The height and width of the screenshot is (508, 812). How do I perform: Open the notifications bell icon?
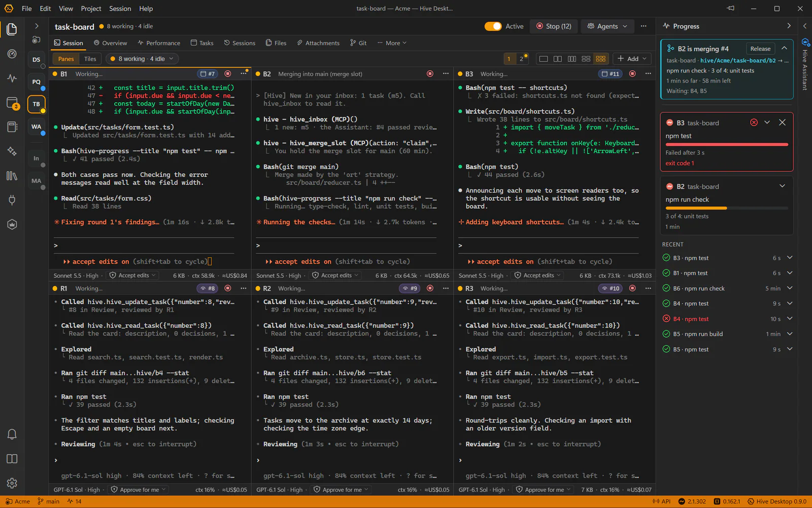coord(12,434)
